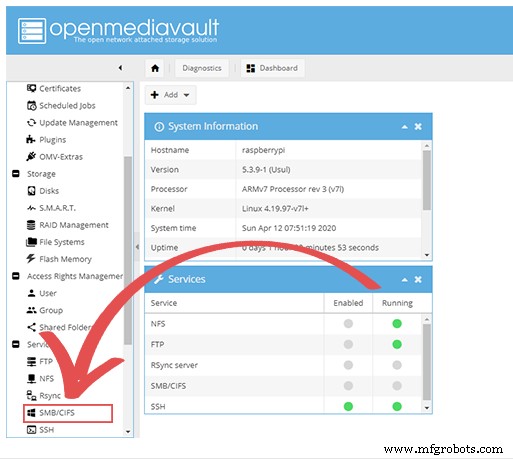Click the sidebar scroll up arrow
This screenshot has width=513, height=459.
click(128, 88)
